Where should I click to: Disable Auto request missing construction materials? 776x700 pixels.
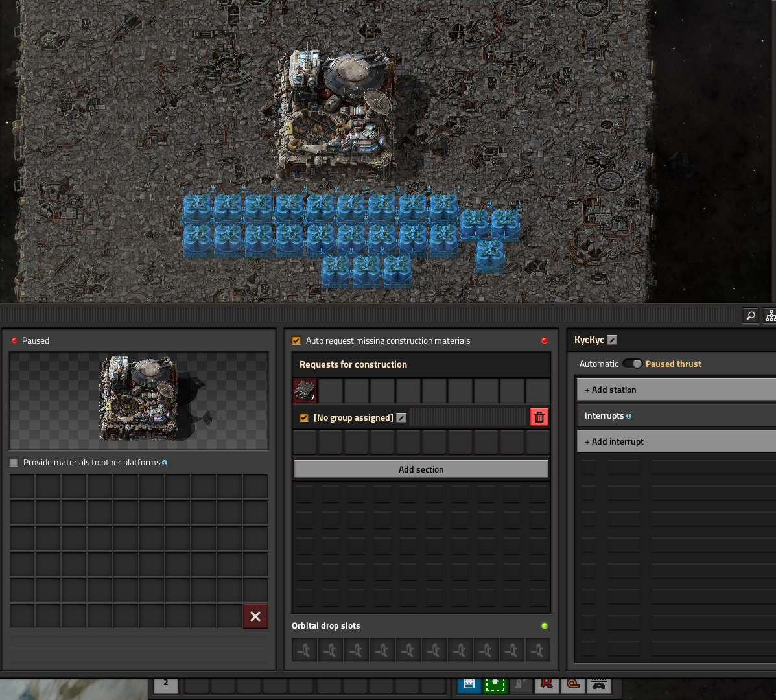pos(296,340)
